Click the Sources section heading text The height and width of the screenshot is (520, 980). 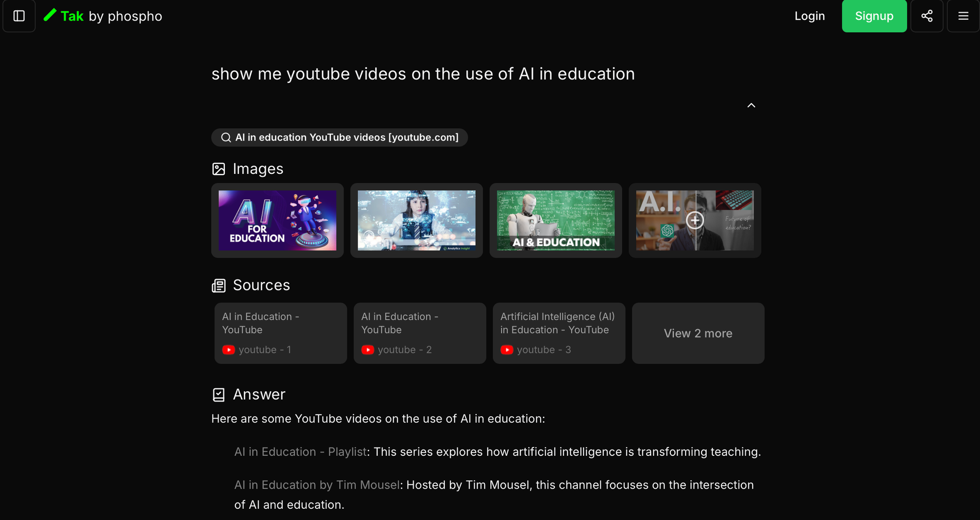pos(262,285)
